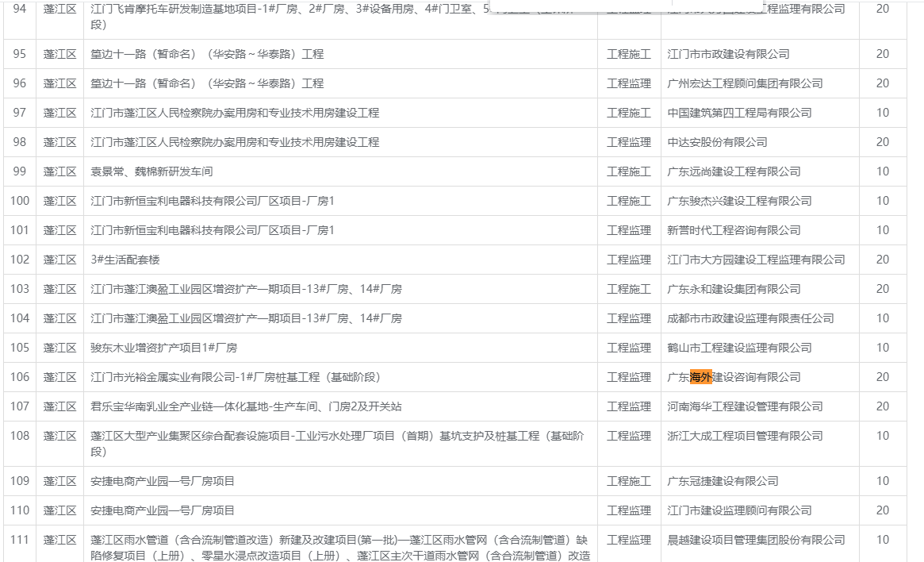
Task: Select "广州宏达工程顾问集团有限公司" cell
Action: tap(745, 83)
